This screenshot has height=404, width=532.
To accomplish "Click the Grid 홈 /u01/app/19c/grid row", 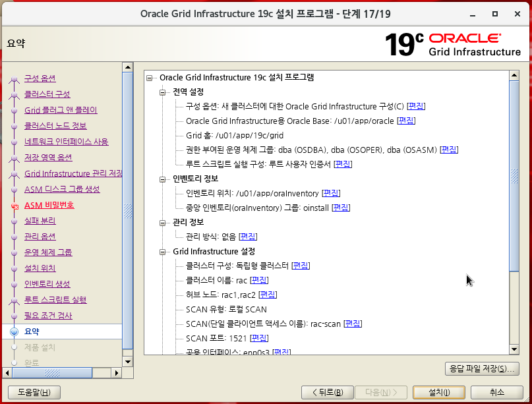I will (235, 136).
